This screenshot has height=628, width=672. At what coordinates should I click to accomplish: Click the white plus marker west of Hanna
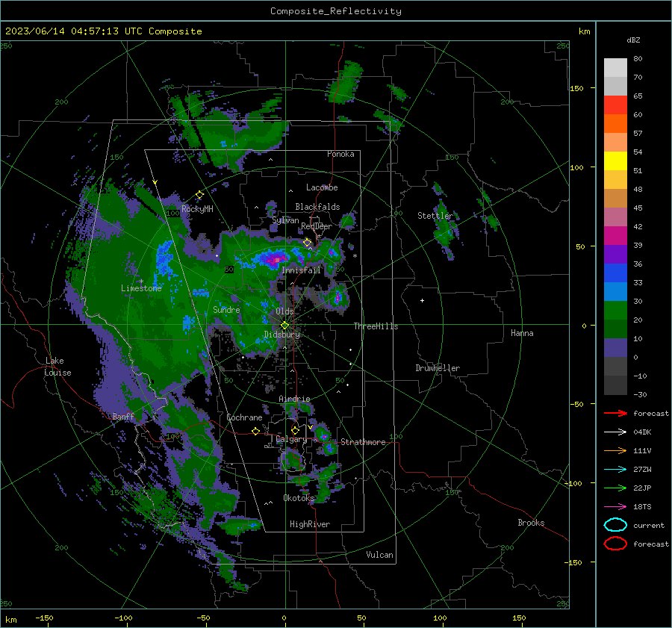422,300
